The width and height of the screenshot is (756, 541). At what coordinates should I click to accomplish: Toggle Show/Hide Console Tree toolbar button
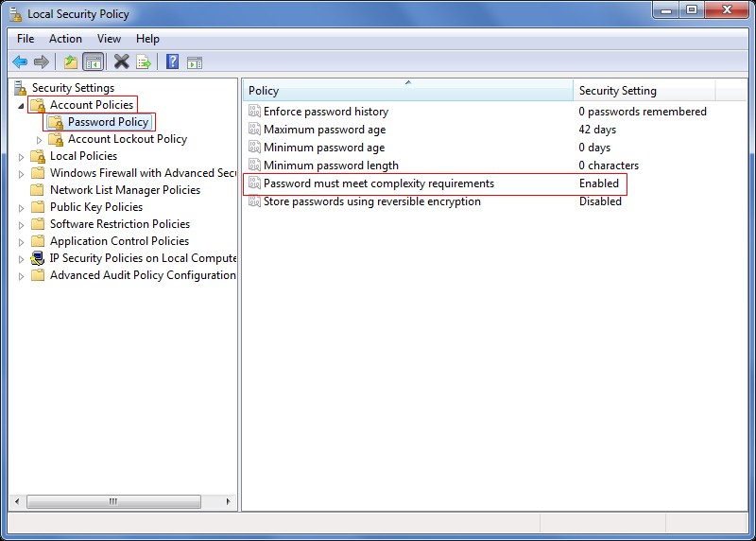93,62
